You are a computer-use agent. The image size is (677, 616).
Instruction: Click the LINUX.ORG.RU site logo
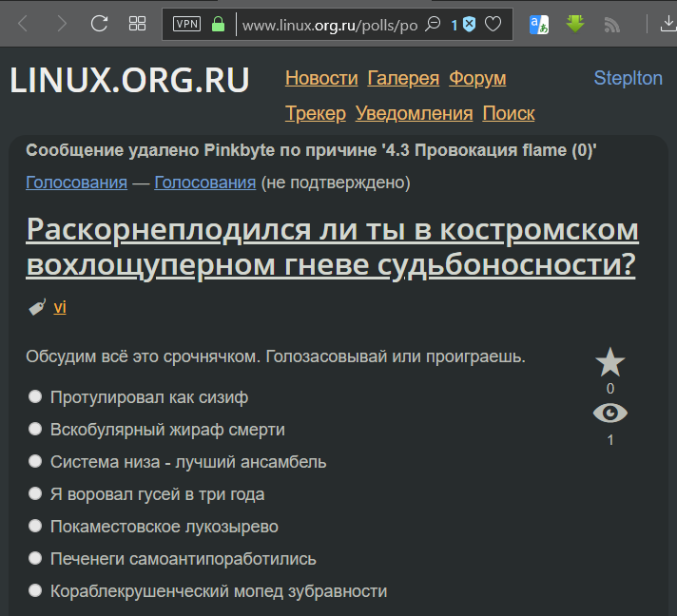(x=129, y=80)
